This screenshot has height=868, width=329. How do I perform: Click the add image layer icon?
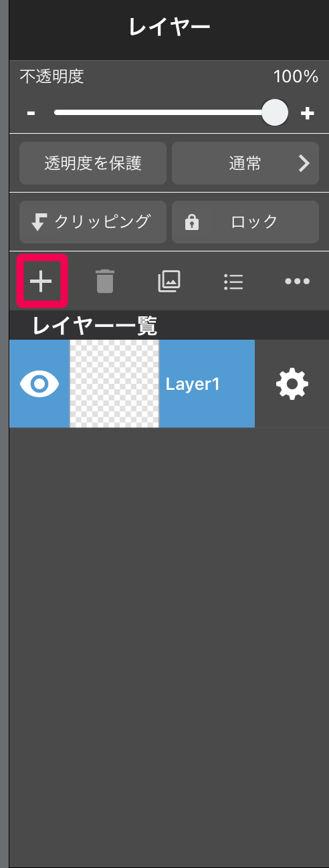click(x=169, y=281)
